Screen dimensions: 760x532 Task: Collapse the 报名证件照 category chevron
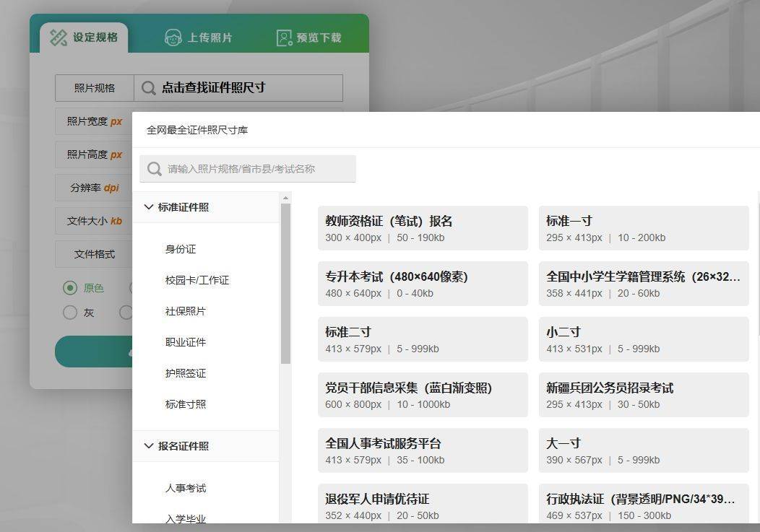[148, 446]
